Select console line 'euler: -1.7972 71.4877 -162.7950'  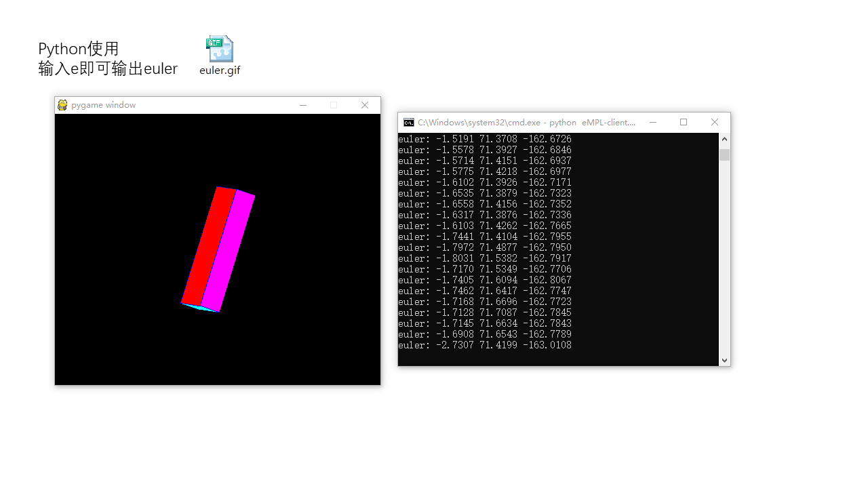click(485, 247)
